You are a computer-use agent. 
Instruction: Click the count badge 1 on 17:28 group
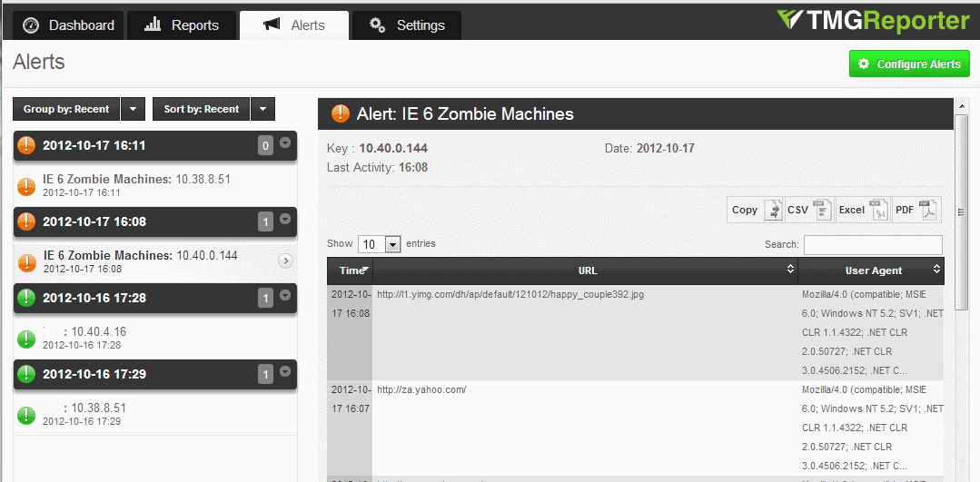(x=265, y=299)
